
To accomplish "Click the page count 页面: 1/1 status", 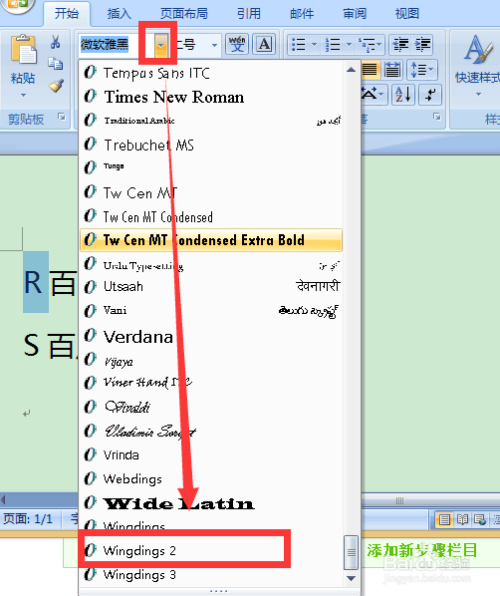I will click(x=27, y=519).
